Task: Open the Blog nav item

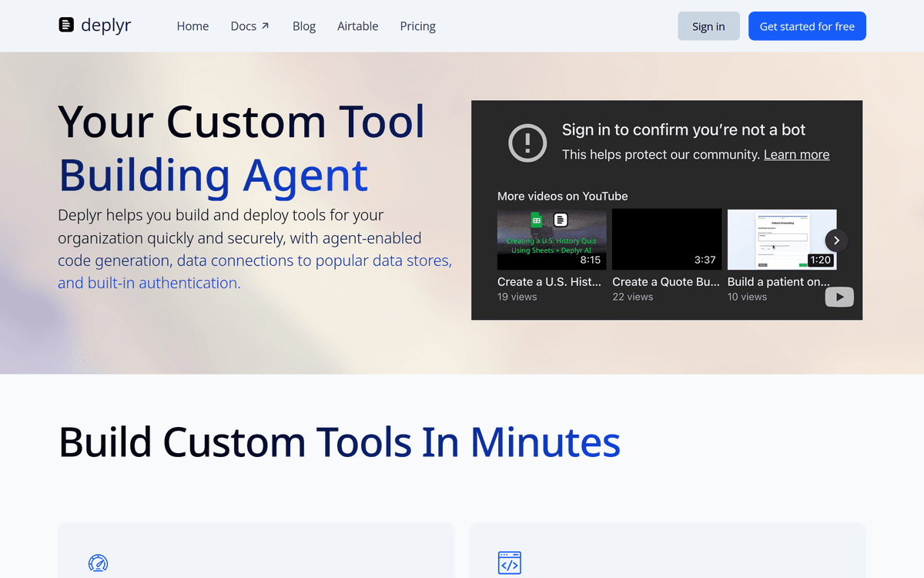Action: click(x=304, y=26)
